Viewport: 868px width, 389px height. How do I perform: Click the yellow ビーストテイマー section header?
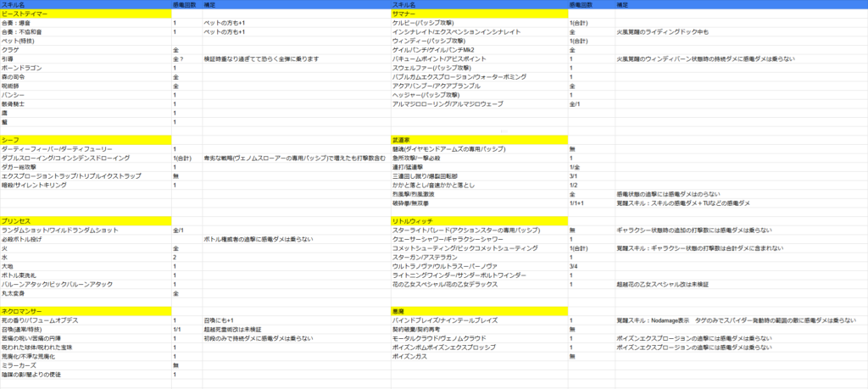pos(85,14)
